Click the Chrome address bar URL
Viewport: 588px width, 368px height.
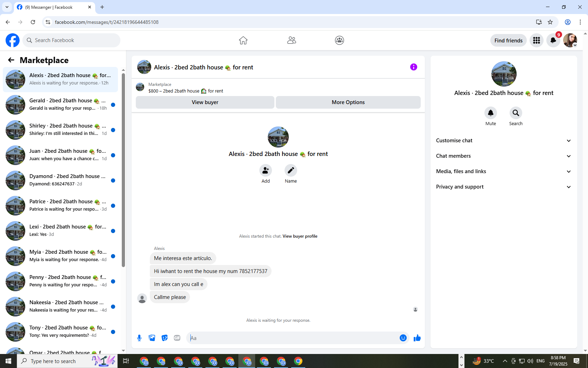(x=107, y=22)
